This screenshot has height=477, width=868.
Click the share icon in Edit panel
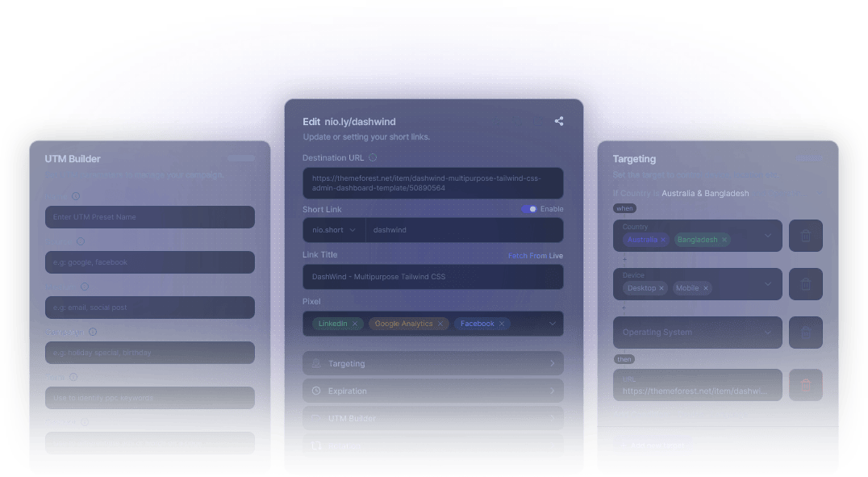click(559, 122)
